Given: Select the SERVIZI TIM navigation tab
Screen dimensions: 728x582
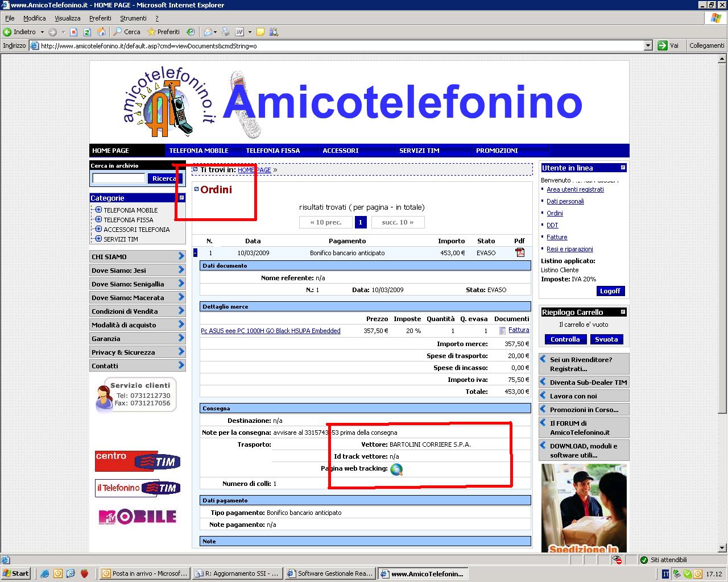Looking at the screenshot, I should [x=419, y=151].
